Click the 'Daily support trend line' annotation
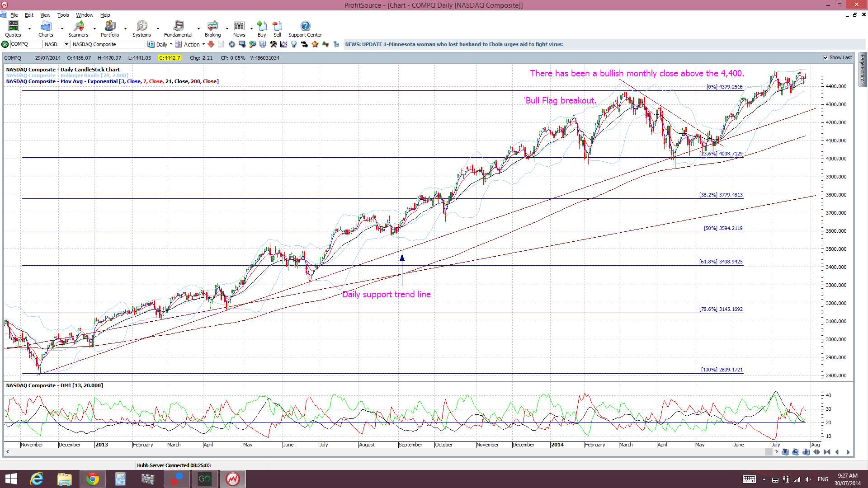 tap(386, 294)
